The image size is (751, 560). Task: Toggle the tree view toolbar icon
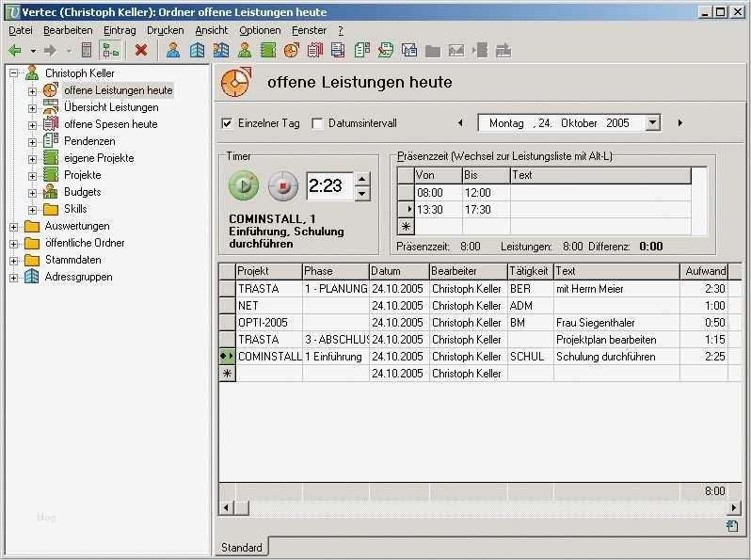(111, 50)
